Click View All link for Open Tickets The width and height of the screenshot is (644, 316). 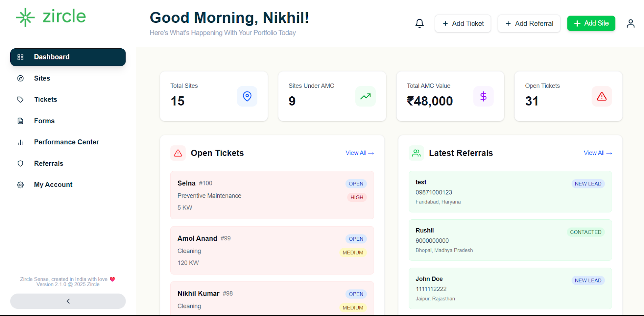[360, 153]
